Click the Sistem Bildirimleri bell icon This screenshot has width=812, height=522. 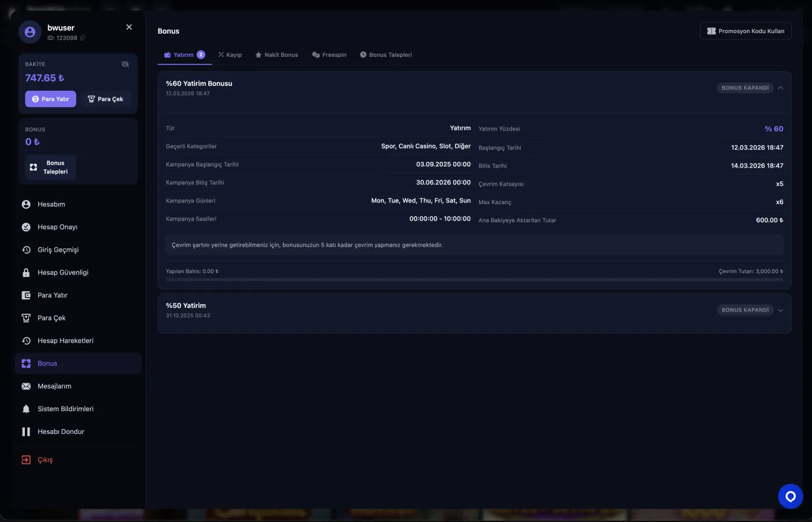[26, 409]
